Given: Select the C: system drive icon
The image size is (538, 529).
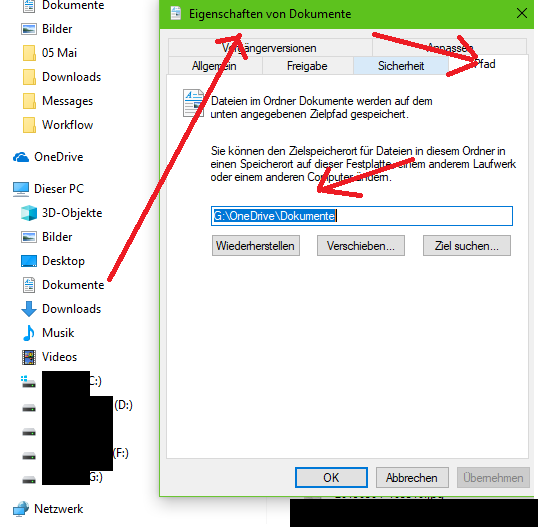Looking at the screenshot, I should pos(28,382).
